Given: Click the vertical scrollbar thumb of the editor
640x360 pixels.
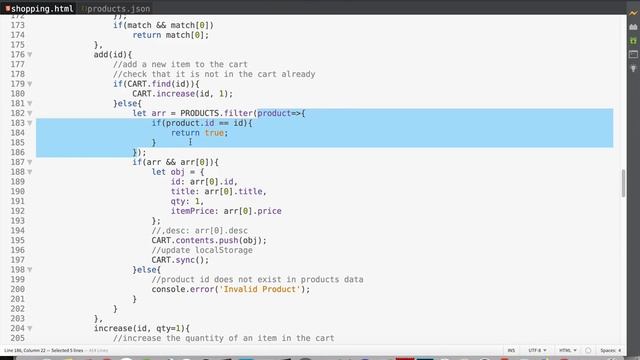Looking at the screenshot, I should click(x=623, y=183).
